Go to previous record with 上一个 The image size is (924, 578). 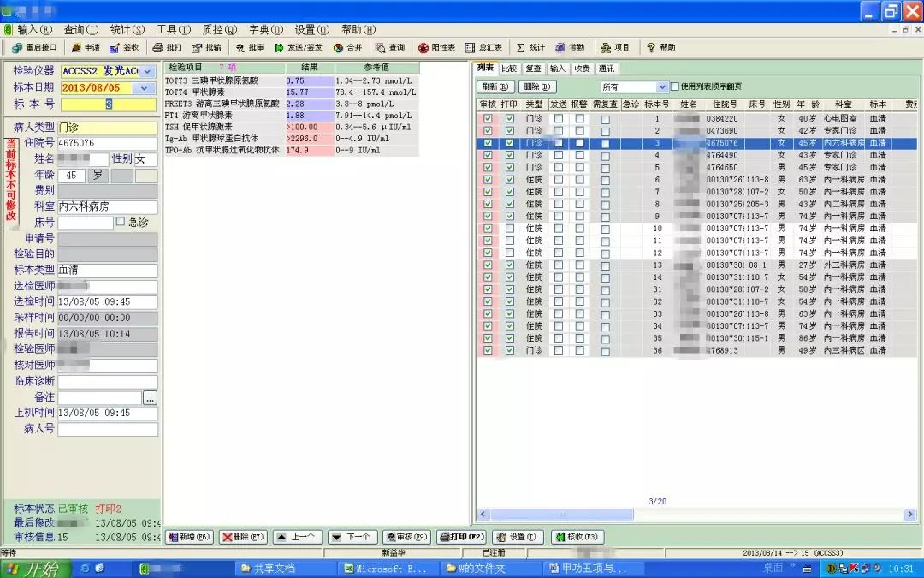click(x=298, y=537)
